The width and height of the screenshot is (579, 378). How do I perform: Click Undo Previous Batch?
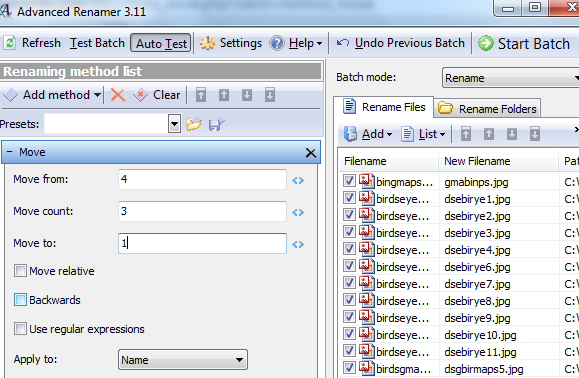click(x=401, y=43)
